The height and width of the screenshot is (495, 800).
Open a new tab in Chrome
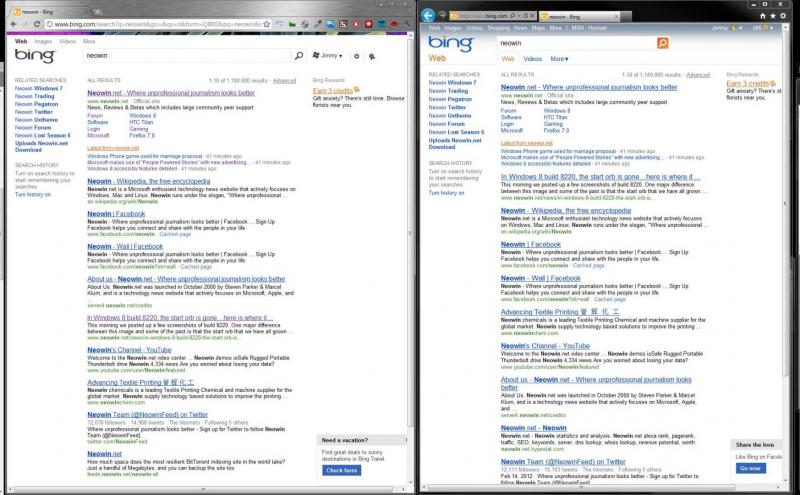pos(97,11)
